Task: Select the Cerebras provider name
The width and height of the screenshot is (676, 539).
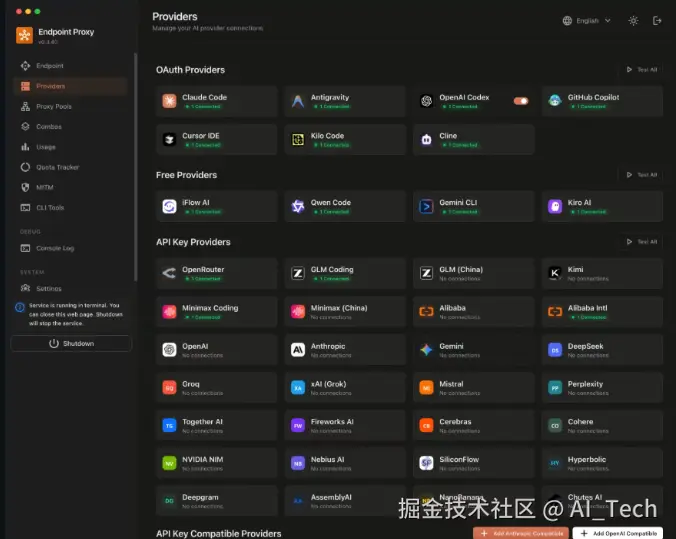Action: (x=455, y=421)
